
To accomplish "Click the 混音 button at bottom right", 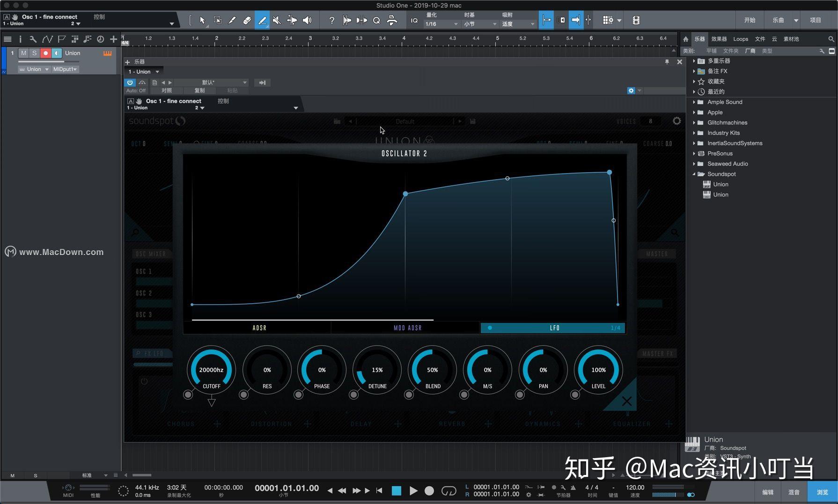I will click(x=794, y=492).
